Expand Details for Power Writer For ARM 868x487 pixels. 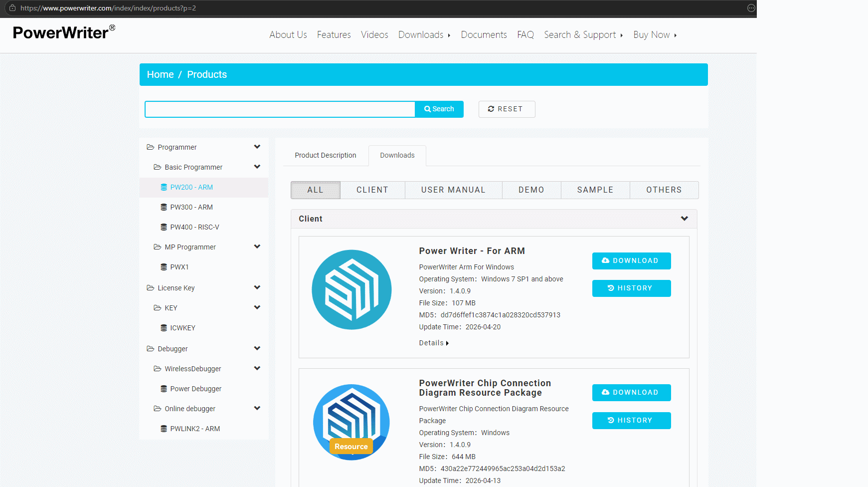(x=434, y=343)
